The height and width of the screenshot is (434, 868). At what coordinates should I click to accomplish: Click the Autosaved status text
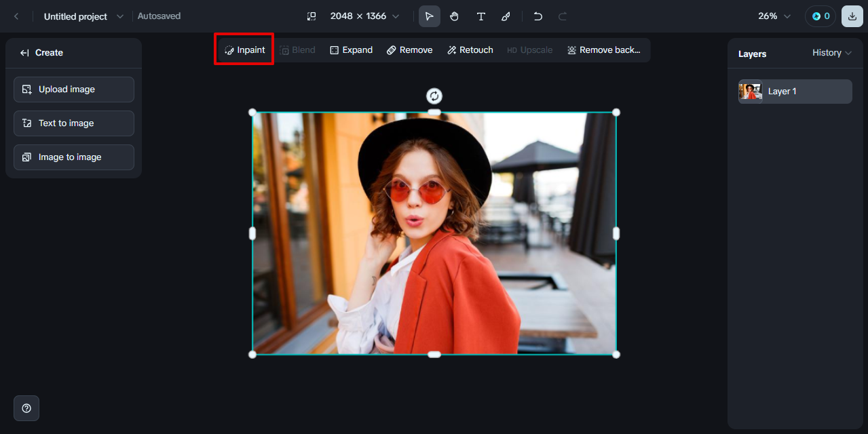pyautogui.click(x=159, y=16)
